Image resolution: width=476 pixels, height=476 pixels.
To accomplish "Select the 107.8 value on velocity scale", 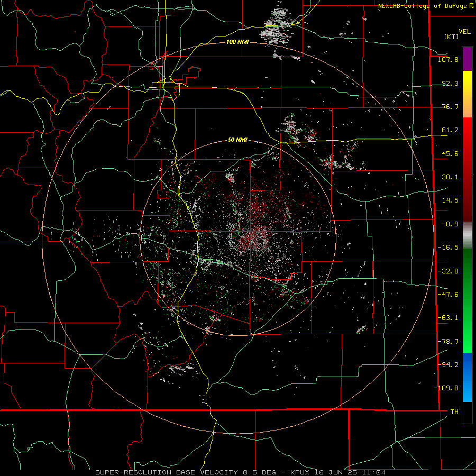I will [x=448, y=59].
